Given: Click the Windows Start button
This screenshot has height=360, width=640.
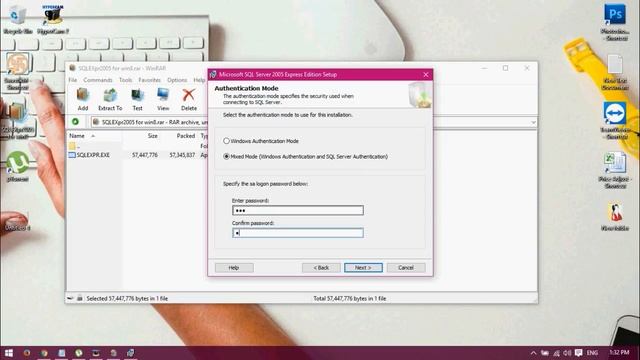Looking at the screenshot, I should [x=9, y=353].
